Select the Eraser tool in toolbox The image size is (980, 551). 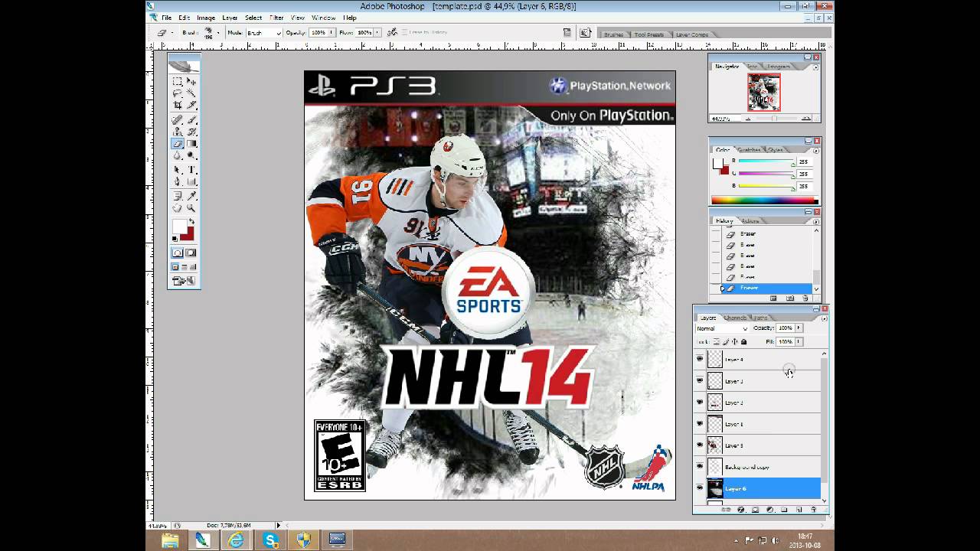[178, 143]
